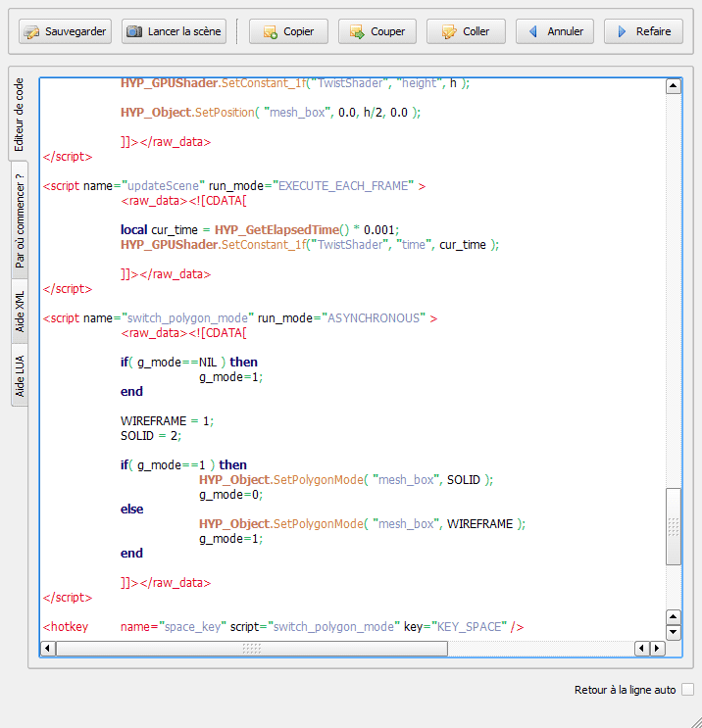702x728 pixels.
Task: Click the "switch_polygon_mode" script name
Action: (187, 318)
